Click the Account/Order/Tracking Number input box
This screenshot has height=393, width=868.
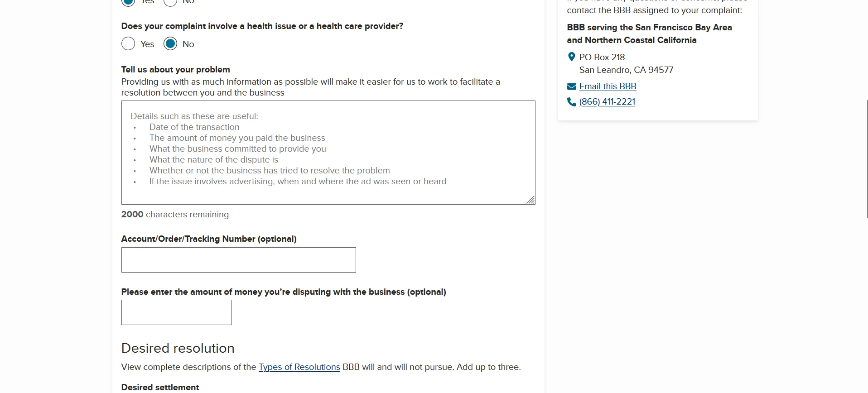pyautogui.click(x=238, y=260)
